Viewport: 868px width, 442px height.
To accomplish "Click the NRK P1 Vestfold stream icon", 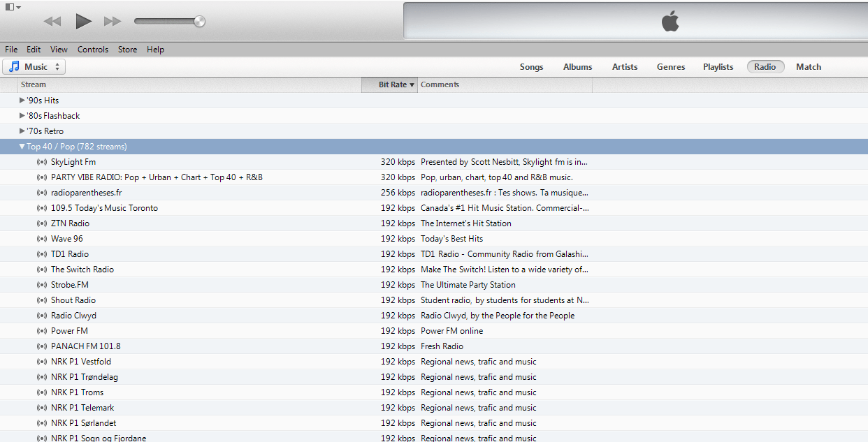I will pyautogui.click(x=42, y=362).
